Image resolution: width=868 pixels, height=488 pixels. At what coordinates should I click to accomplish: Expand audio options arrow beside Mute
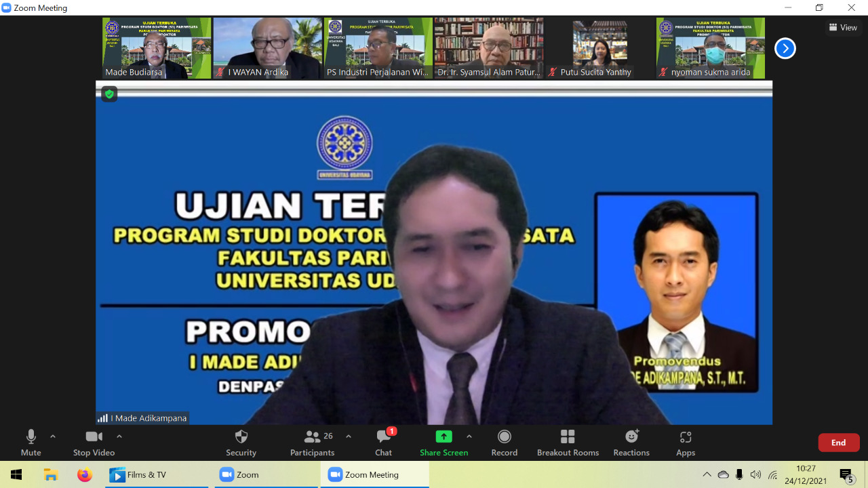point(53,436)
